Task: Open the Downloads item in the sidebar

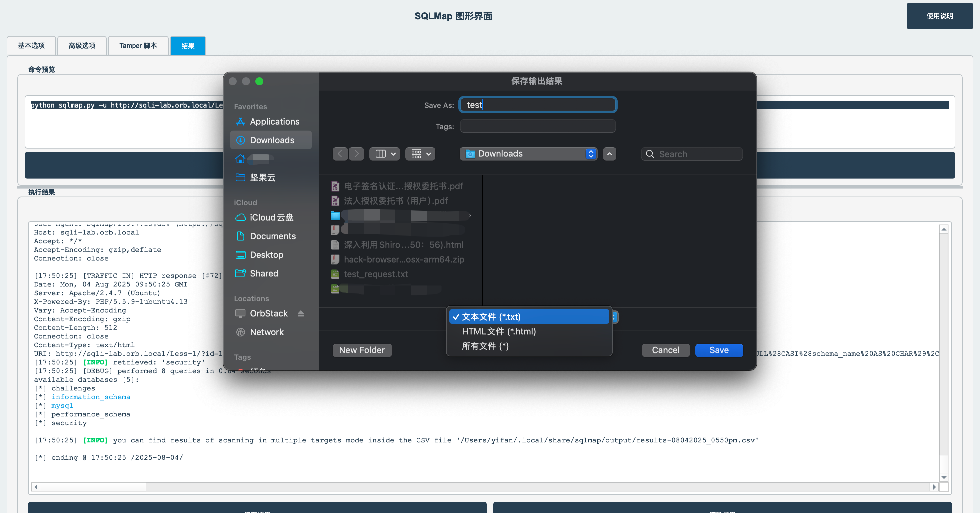Action: click(x=272, y=140)
